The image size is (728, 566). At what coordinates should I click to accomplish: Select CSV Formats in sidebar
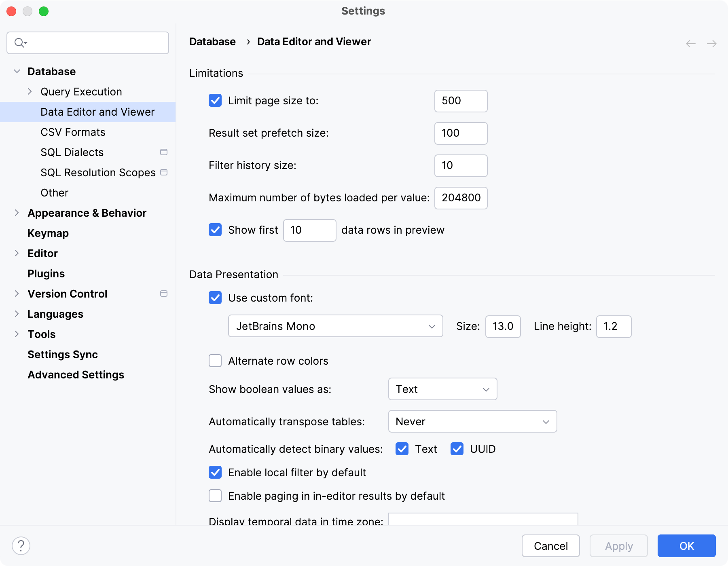point(73,132)
